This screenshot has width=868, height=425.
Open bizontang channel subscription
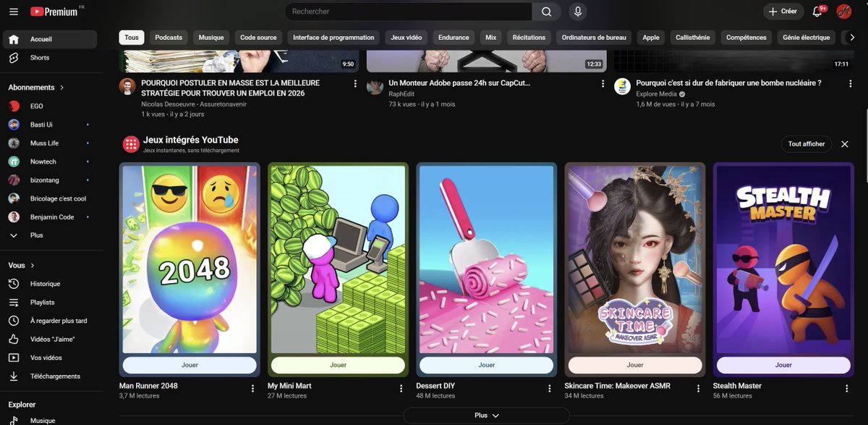49,180
